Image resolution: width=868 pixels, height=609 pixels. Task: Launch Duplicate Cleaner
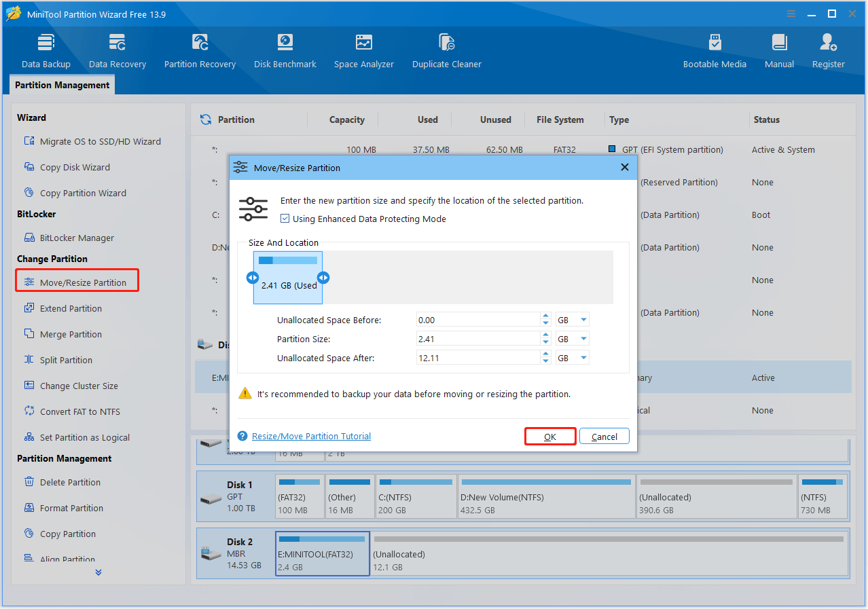(447, 51)
